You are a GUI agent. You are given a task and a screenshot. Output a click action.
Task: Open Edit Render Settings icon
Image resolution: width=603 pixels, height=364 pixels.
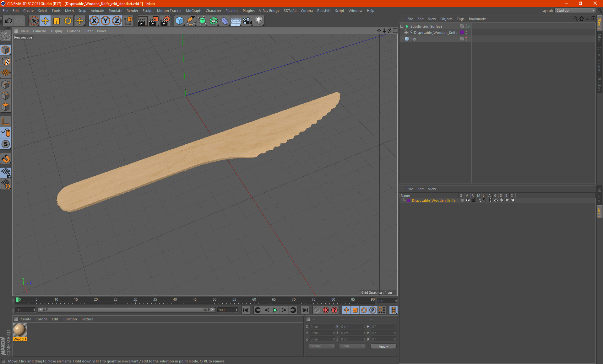(x=165, y=21)
